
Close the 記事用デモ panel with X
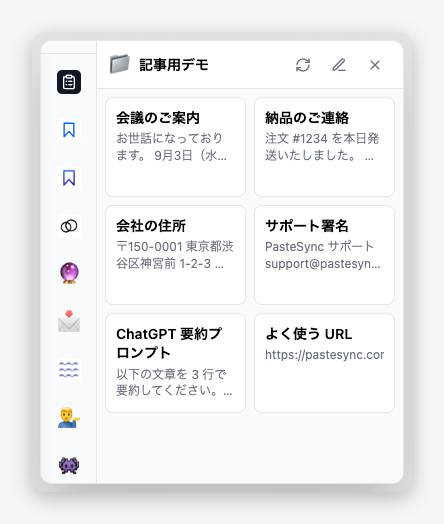(375, 65)
